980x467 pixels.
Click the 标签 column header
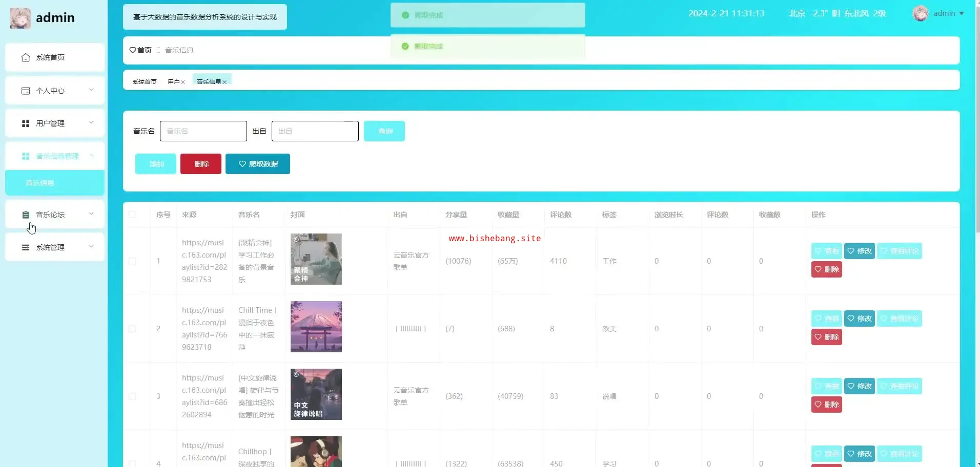tap(609, 215)
